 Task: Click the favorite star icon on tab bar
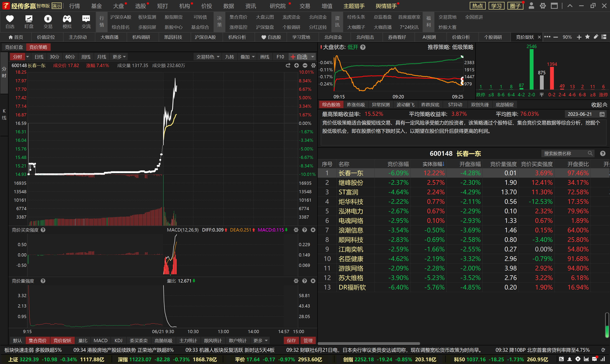pyautogui.click(x=587, y=37)
